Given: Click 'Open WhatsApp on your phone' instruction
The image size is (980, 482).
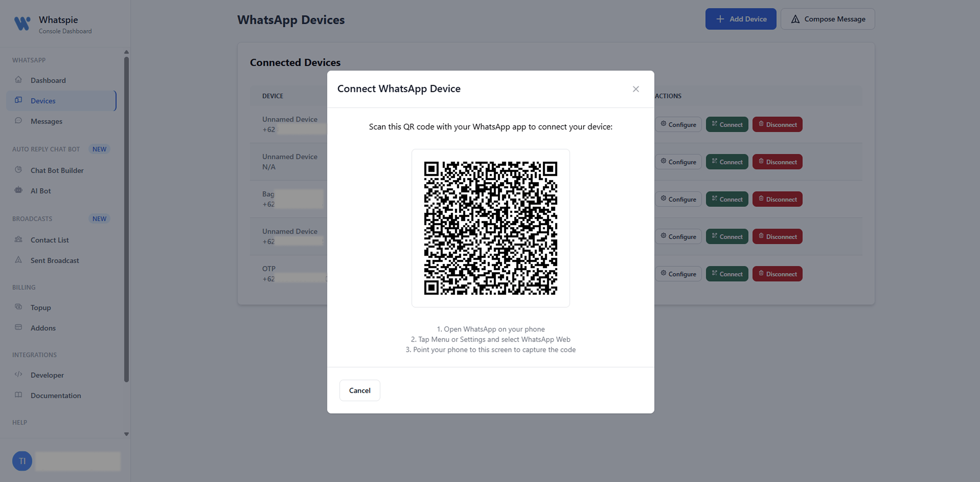Looking at the screenshot, I should tap(491, 329).
